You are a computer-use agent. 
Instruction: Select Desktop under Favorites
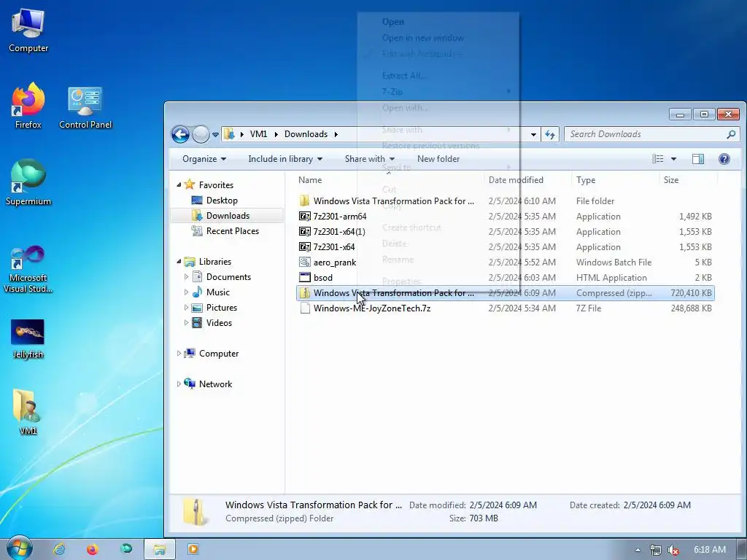pos(222,201)
